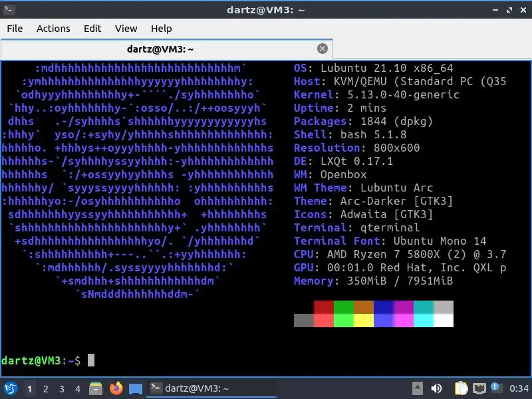
Task: Click the GPU text "Red Hat, Inc. QXL"
Action: [437, 268]
